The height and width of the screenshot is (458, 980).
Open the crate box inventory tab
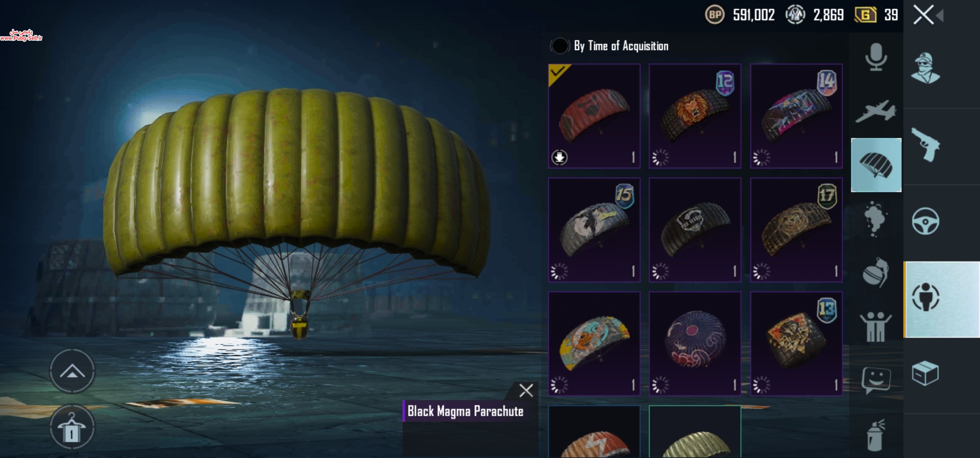click(925, 373)
